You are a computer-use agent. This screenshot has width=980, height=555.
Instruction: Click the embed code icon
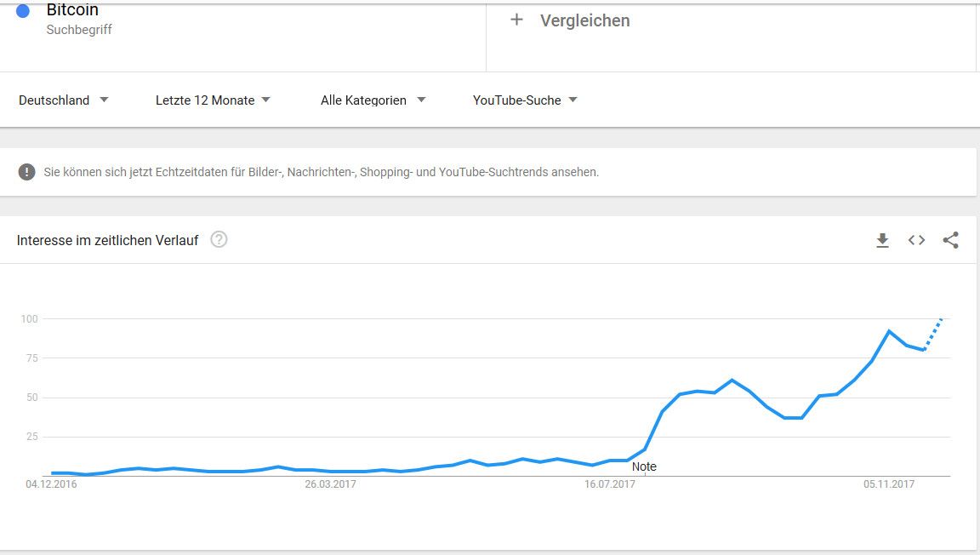[916, 240]
